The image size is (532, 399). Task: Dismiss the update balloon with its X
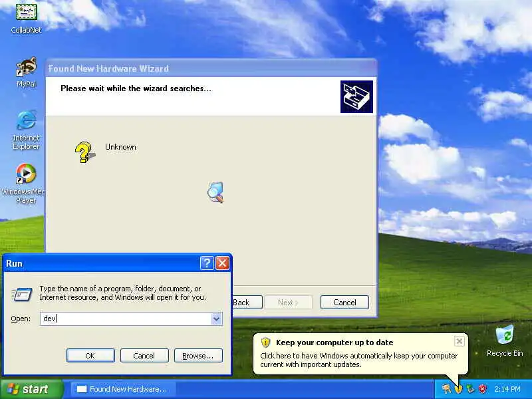[459, 341]
